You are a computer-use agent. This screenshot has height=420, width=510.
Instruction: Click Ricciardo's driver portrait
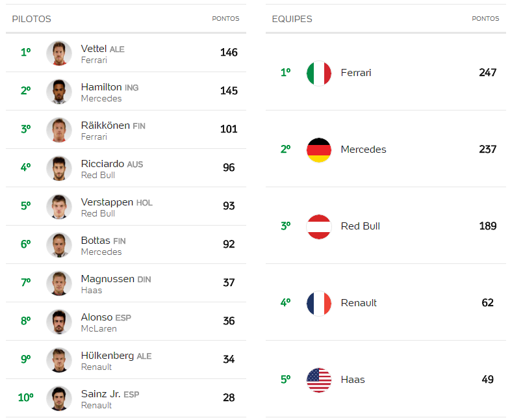[59, 168]
